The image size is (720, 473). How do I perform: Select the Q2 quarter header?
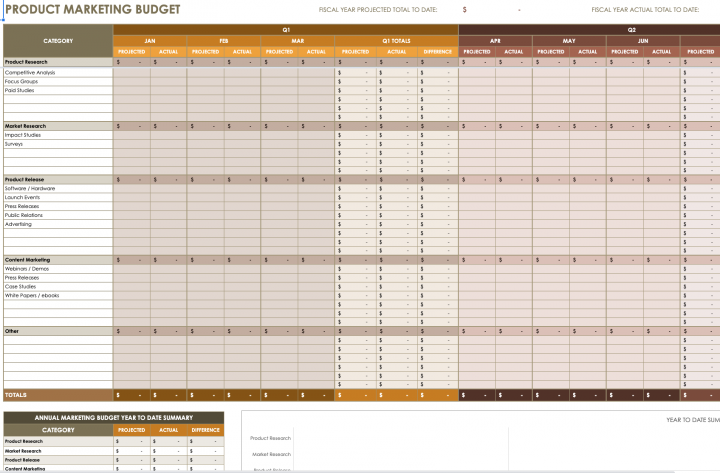pos(631,30)
